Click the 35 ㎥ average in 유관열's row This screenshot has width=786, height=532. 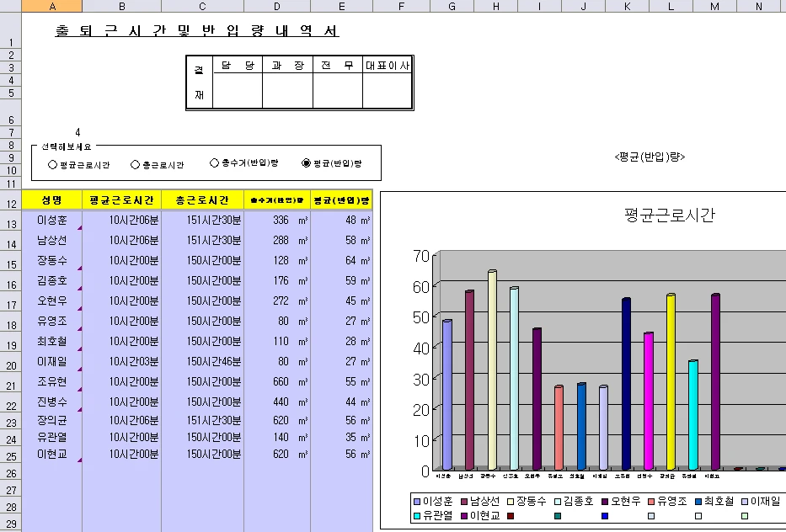tap(341, 438)
